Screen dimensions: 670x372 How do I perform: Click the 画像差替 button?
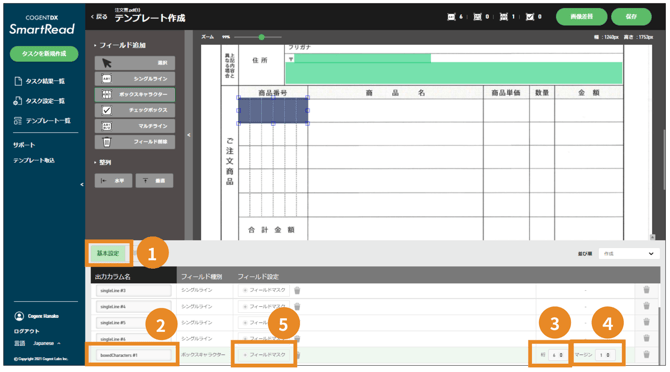pos(582,17)
